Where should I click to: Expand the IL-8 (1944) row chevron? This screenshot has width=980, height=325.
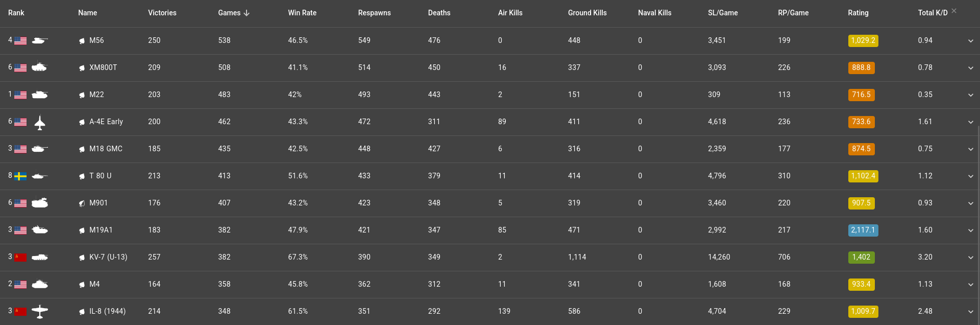click(970, 312)
